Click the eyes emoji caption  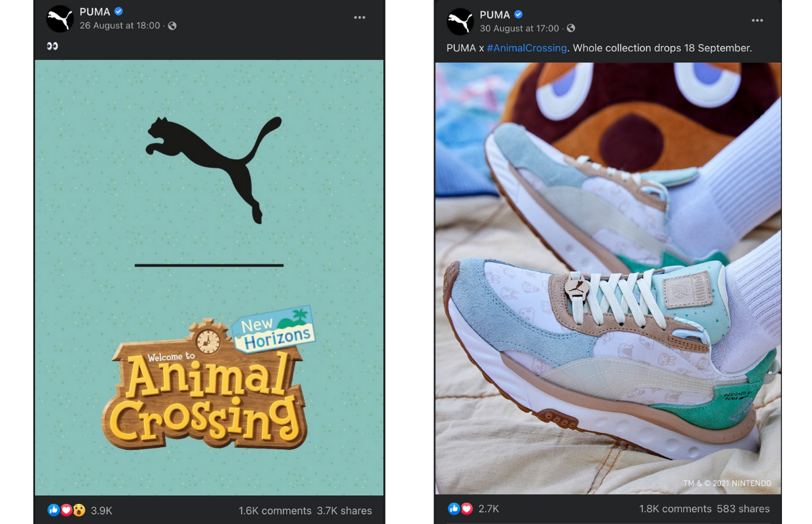(52, 46)
